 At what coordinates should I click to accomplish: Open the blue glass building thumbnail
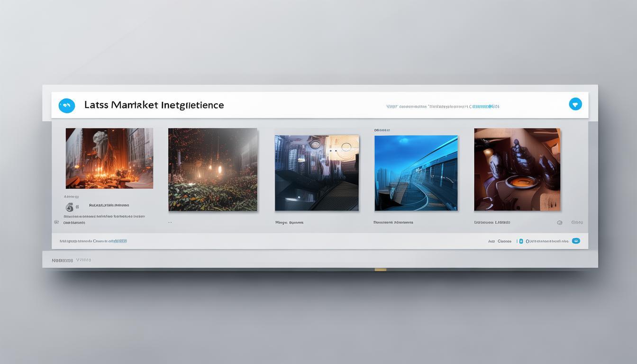416,173
